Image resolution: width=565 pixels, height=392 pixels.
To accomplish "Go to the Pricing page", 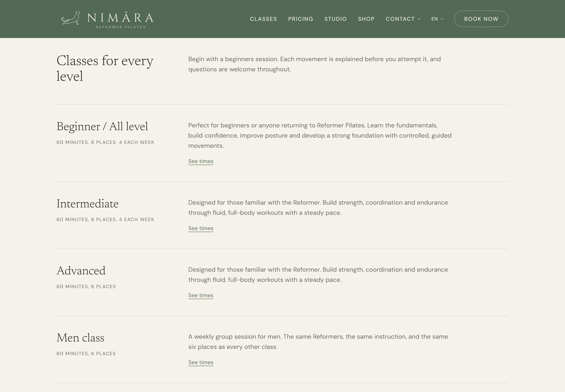I will click(300, 19).
